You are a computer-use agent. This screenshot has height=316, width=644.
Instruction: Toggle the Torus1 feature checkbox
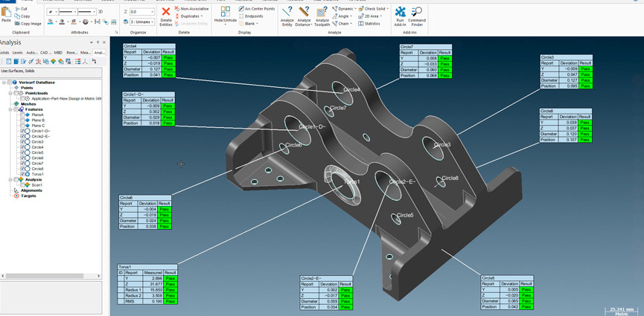point(23,174)
